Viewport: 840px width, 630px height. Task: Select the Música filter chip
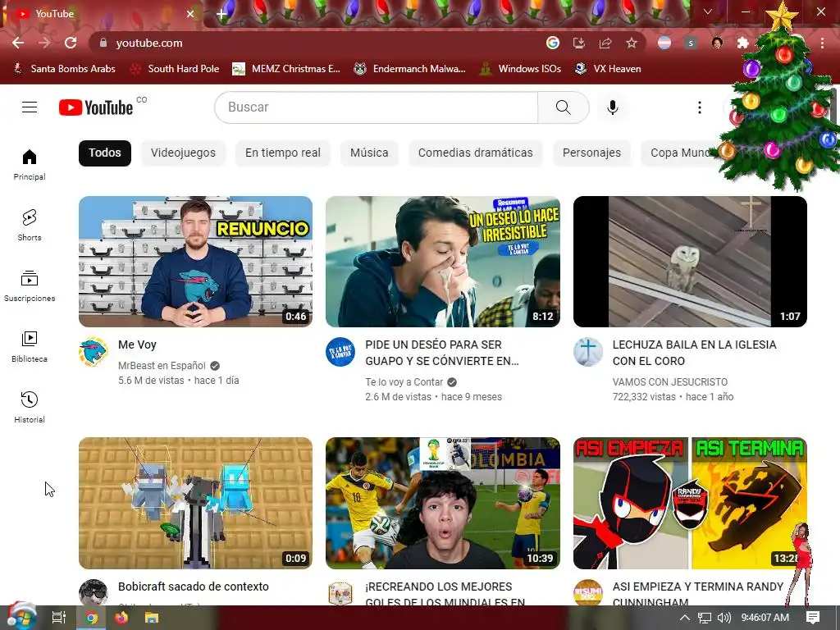(x=369, y=153)
